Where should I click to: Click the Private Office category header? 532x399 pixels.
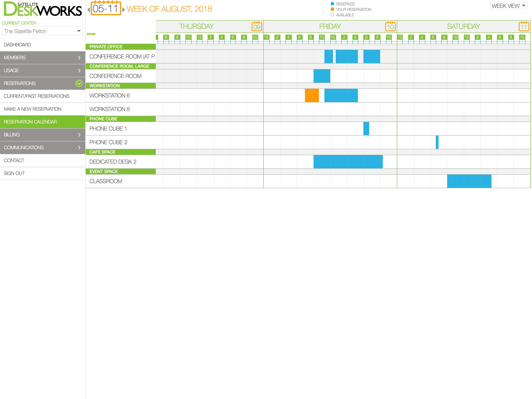click(121, 47)
